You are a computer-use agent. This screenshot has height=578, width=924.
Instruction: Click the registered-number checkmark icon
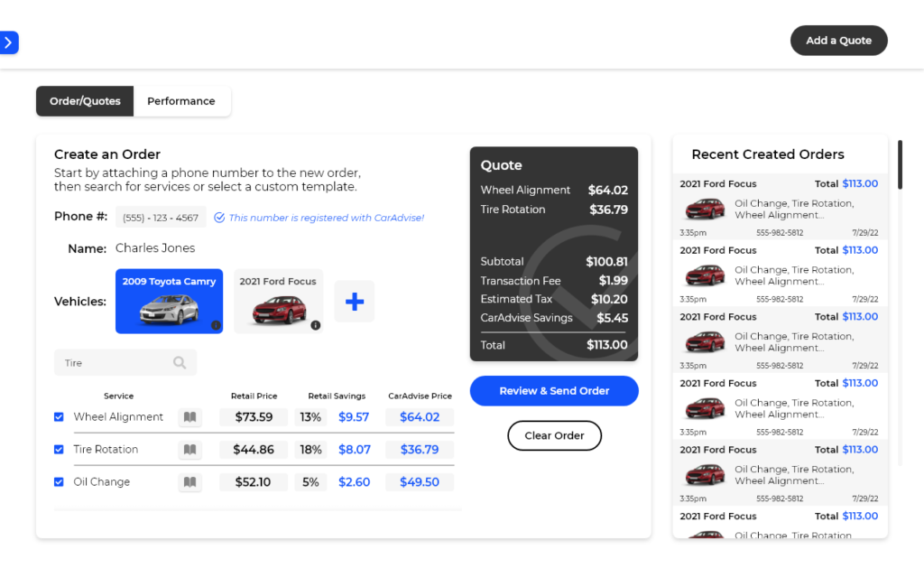coord(219,218)
